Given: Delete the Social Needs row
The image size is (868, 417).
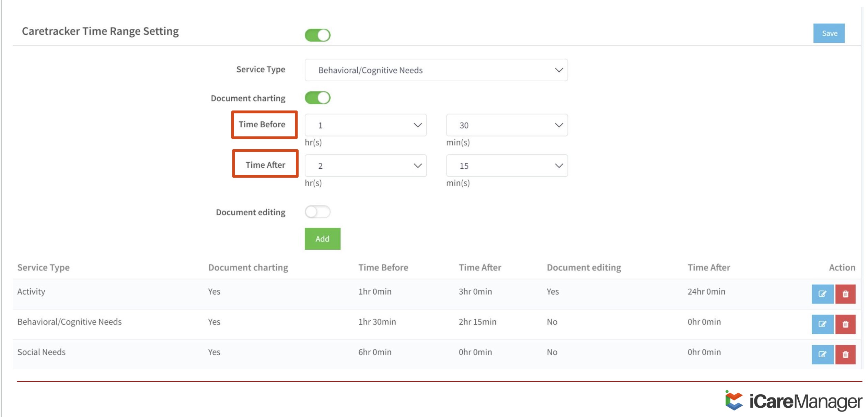Looking at the screenshot, I should point(845,354).
